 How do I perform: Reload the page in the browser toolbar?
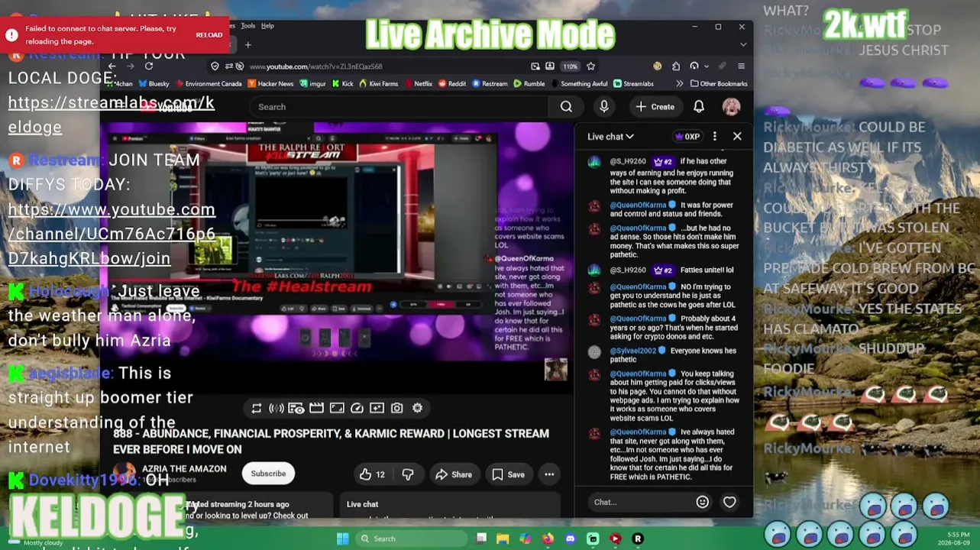point(149,66)
